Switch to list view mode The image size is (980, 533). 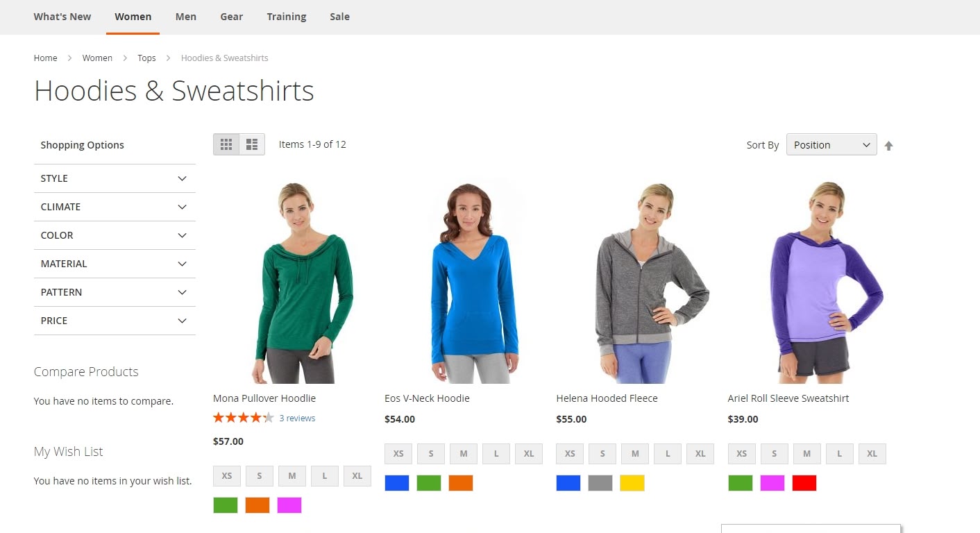pyautogui.click(x=252, y=144)
